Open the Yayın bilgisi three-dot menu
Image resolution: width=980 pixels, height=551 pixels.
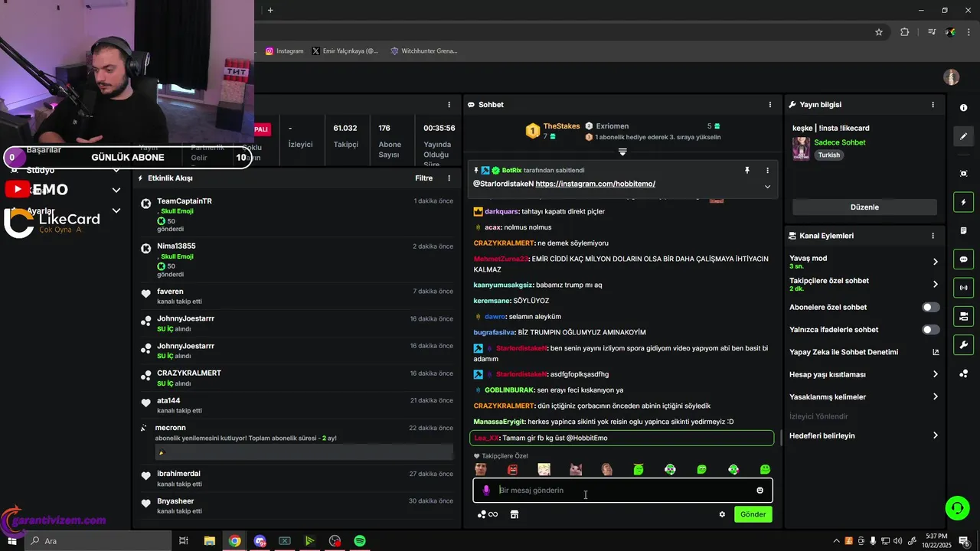coord(933,104)
